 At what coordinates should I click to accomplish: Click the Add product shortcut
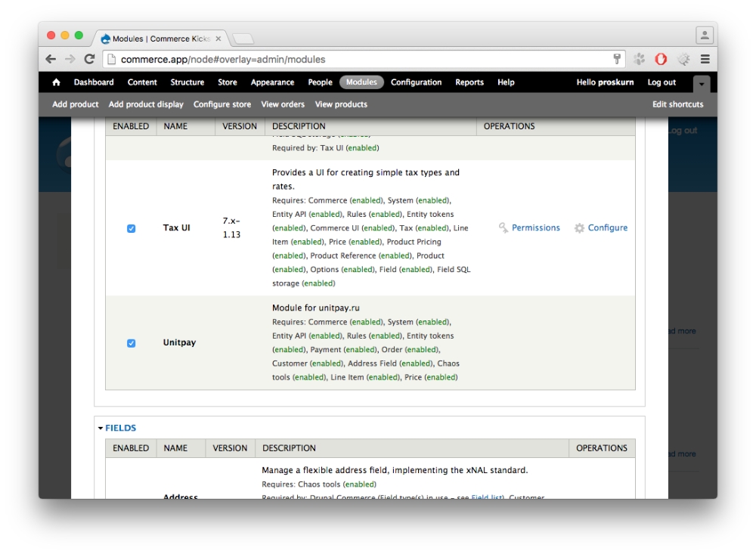76,104
